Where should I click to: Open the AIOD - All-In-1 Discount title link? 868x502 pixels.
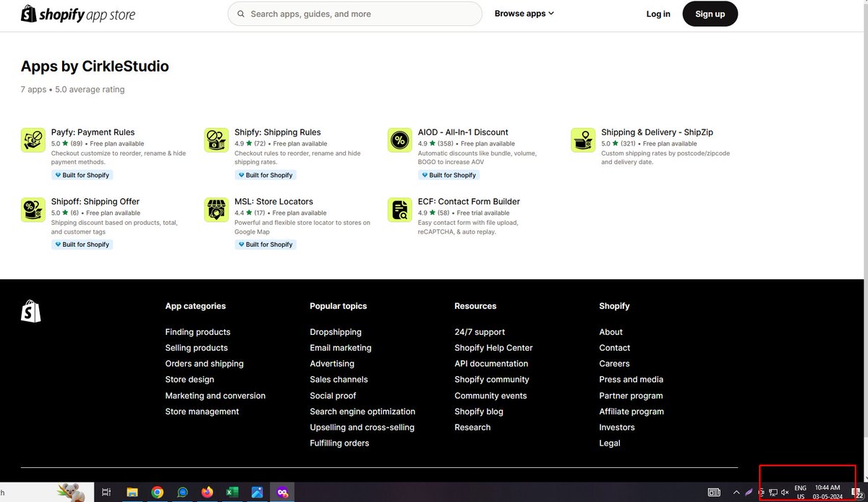click(463, 132)
